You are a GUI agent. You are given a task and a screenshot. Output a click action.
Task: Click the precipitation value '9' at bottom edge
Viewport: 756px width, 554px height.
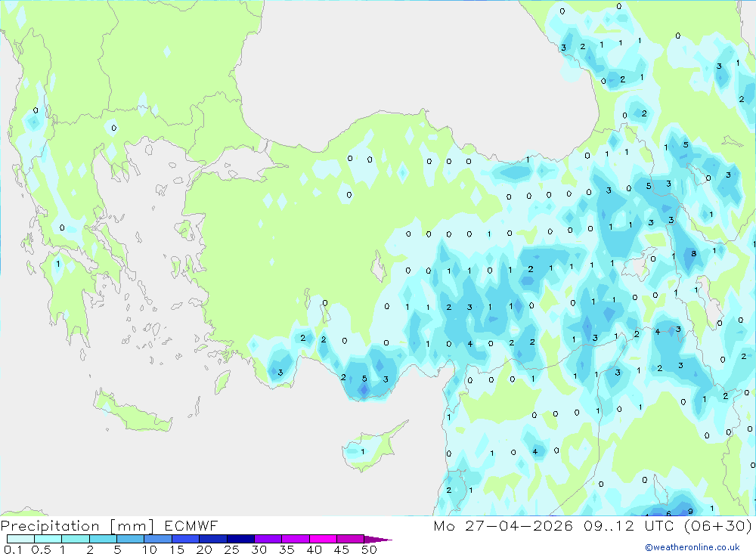(x=690, y=512)
